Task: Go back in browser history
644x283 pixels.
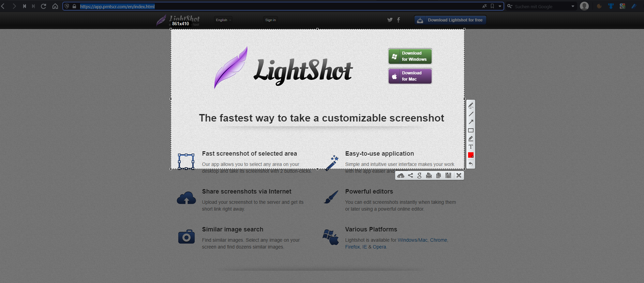Action: (3, 6)
